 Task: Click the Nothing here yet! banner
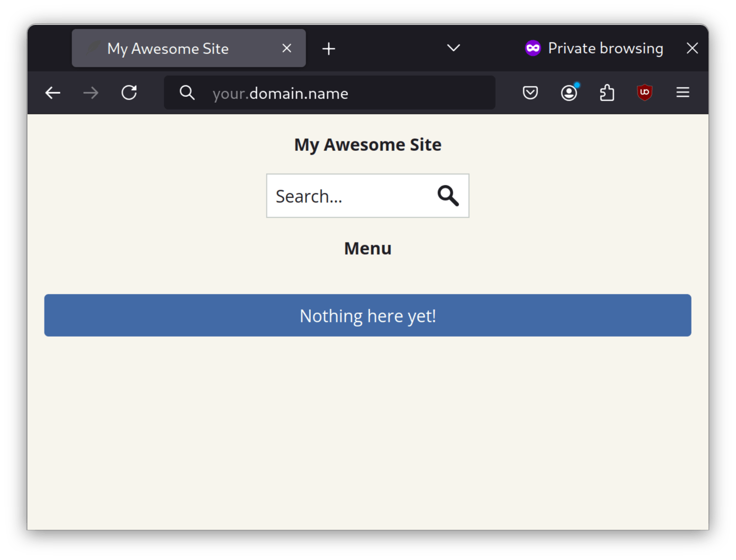point(367,315)
